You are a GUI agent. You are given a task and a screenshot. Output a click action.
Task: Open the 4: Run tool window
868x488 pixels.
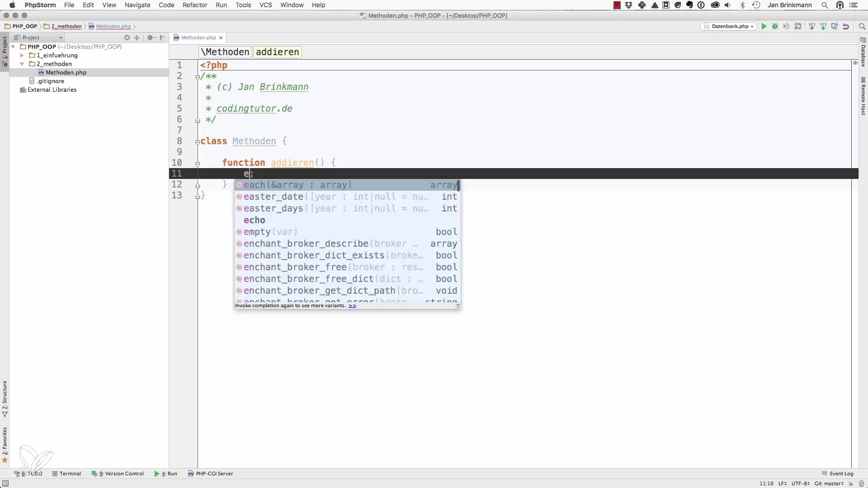[x=165, y=474]
